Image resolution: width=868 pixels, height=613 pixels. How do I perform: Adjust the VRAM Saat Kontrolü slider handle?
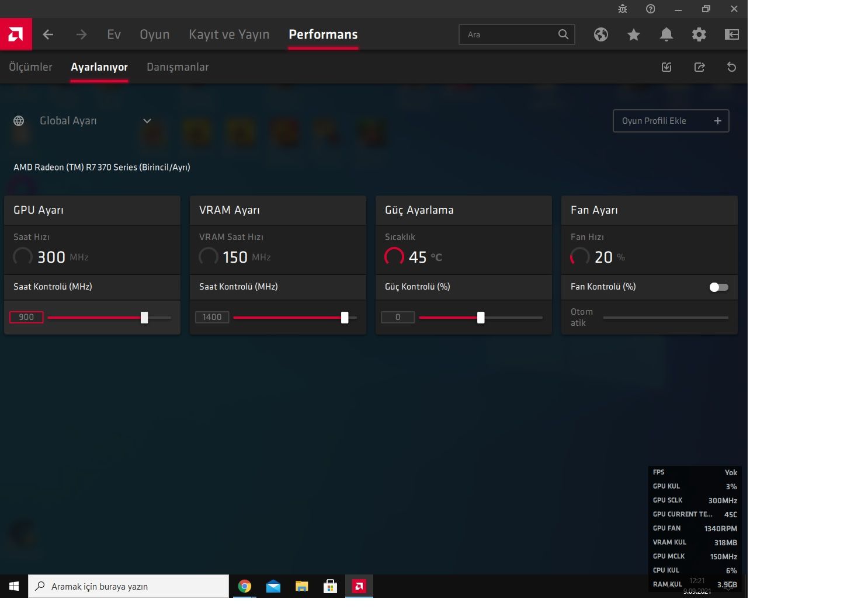pyautogui.click(x=345, y=318)
